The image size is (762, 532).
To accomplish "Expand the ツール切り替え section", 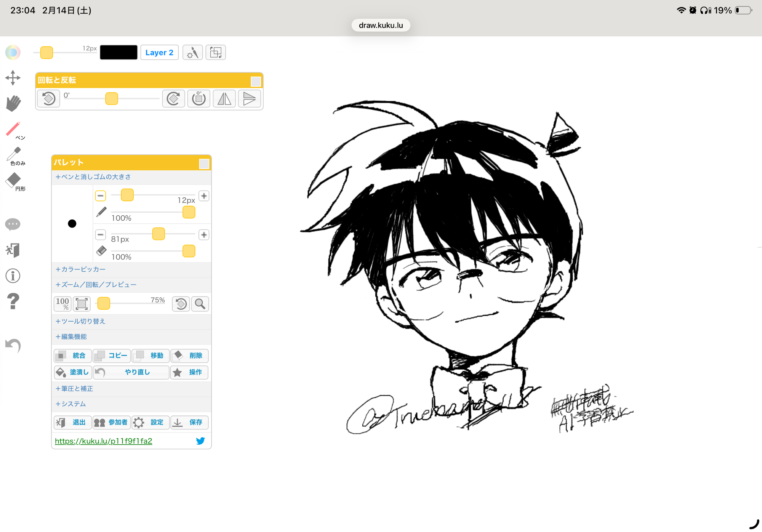I will click(80, 321).
